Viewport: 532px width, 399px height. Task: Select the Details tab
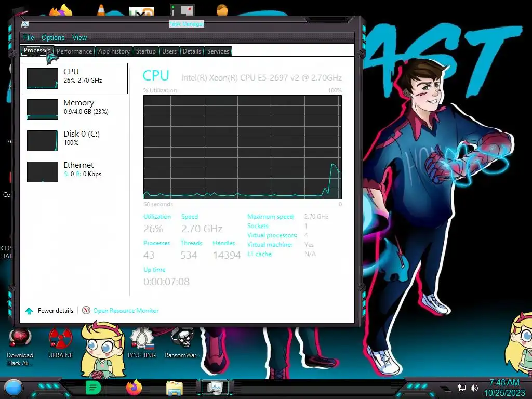click(192, 51)
